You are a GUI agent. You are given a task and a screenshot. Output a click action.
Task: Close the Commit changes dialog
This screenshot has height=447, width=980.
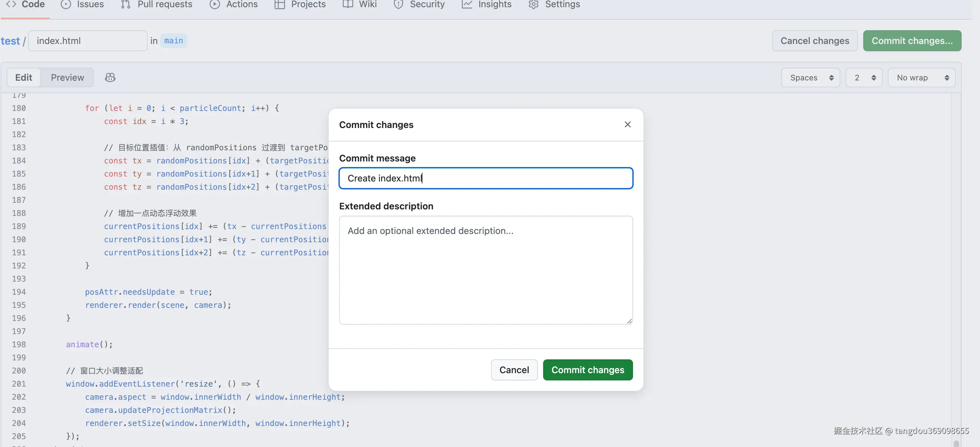[x=627, y=124]
